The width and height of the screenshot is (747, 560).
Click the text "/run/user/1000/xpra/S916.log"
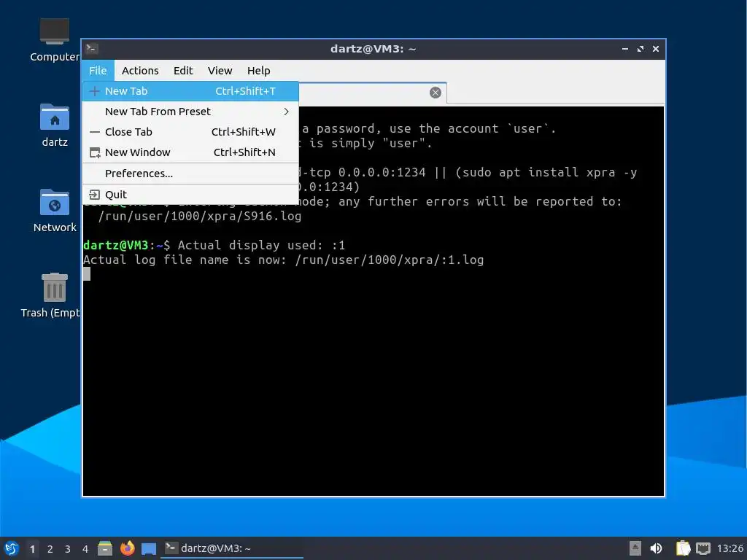point(200,216)
